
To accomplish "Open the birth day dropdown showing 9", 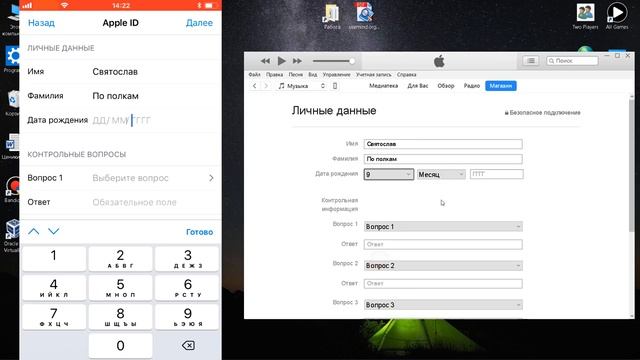I will (388, 174).
